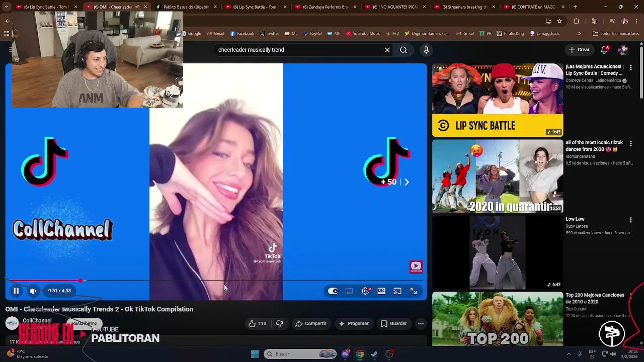
Task: Click the subscribe watermark in the video corner
Action: [x=416, y=266]
